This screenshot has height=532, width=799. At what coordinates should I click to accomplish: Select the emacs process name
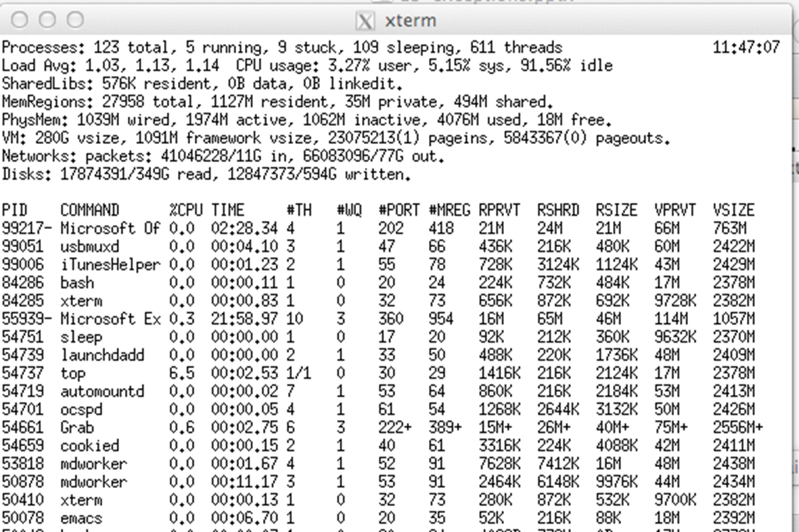[80, 517]
